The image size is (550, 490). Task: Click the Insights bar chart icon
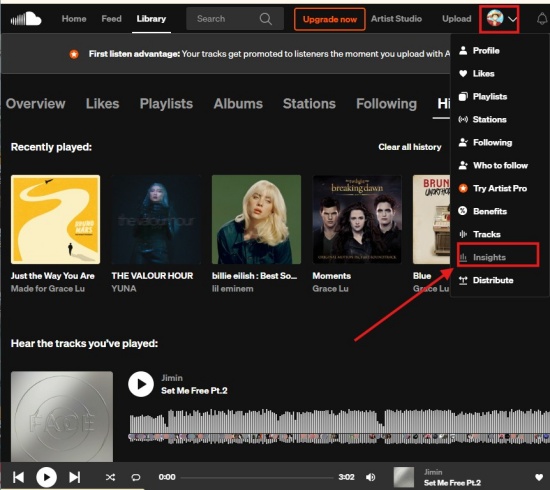point(463,257)
